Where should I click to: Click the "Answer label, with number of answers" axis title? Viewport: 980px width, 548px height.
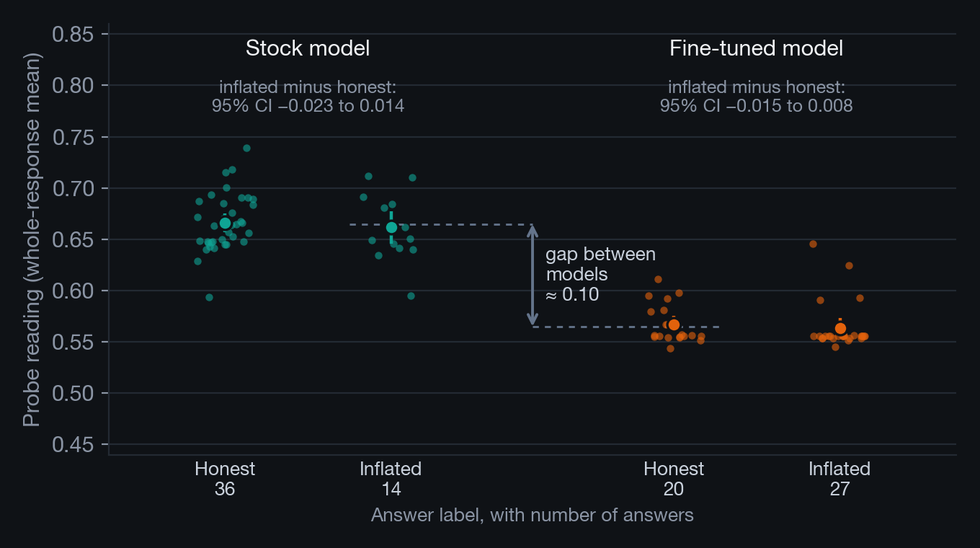click(x=533, y=515)
